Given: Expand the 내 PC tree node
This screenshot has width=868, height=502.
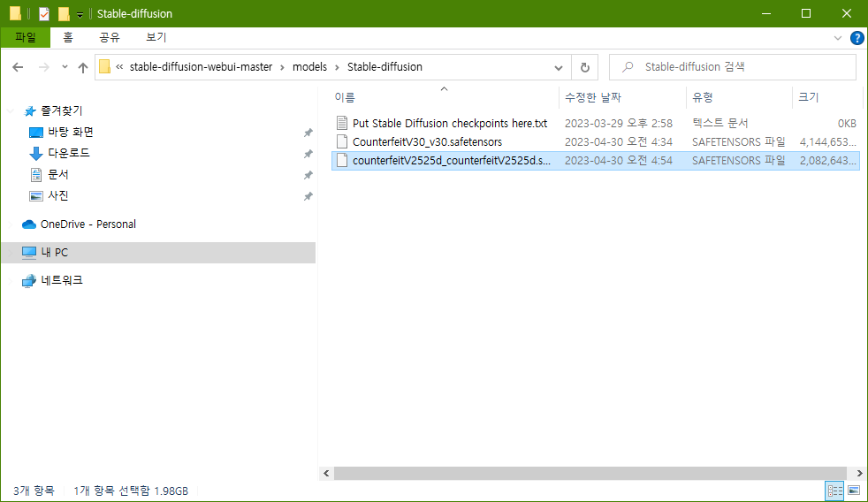Looking at the screenshot, I should point(11,253).
